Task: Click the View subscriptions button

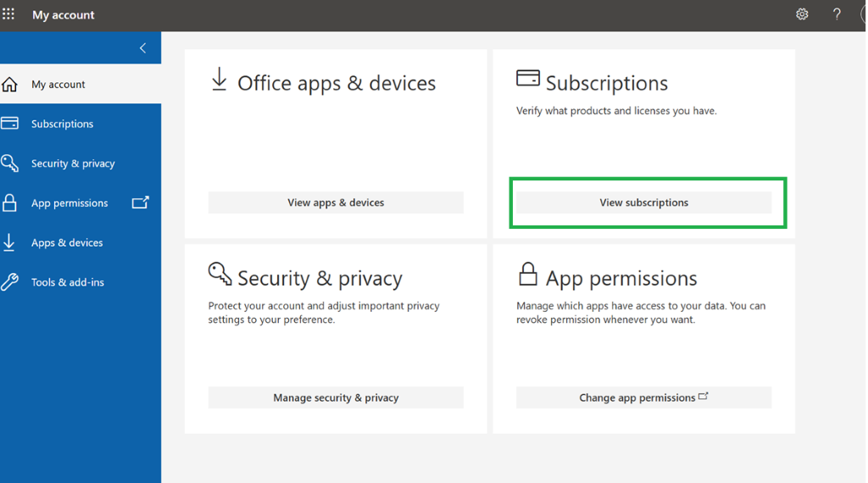Action: pos(643,203)
